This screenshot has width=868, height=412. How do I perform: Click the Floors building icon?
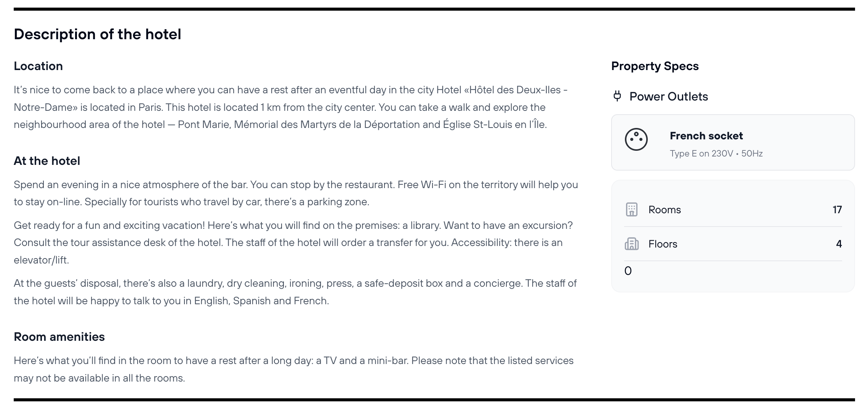pyautogui.click(x=631, y=244)
